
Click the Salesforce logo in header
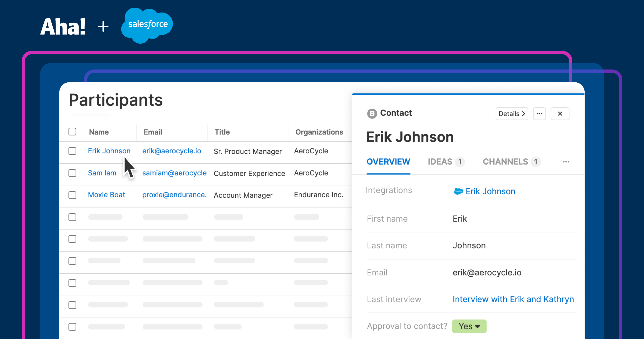(x=147, y=25)
